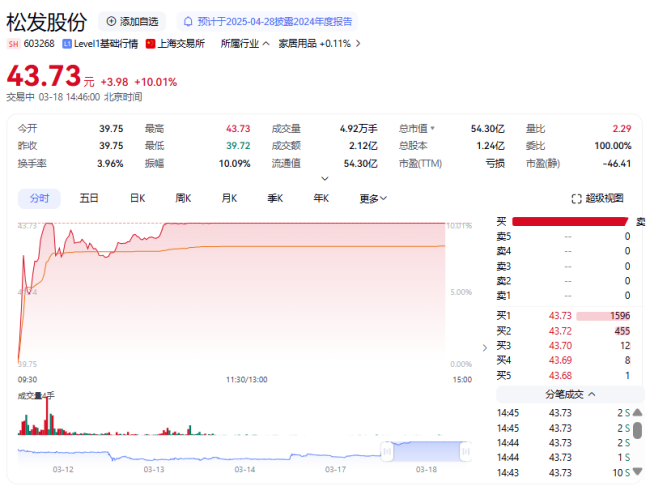This screenshot has height=486, width=650.
Task: Click the 买1 volume 1596
Action: coord(620,316)
